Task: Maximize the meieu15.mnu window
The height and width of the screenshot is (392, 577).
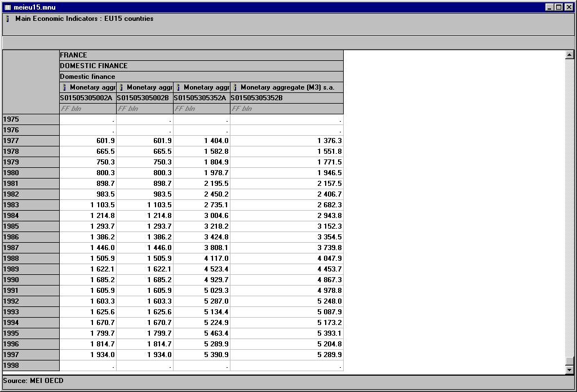Action: pos(558,7)
